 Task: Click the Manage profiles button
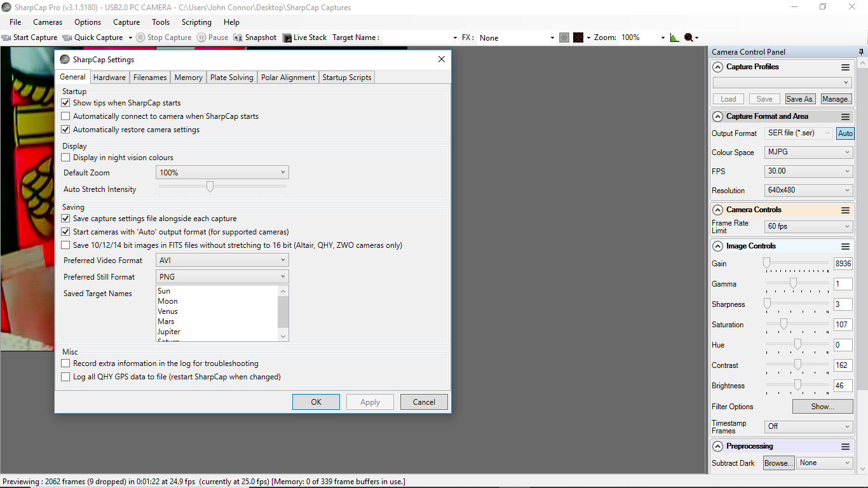pyautogui.click(x=836, y=99)
